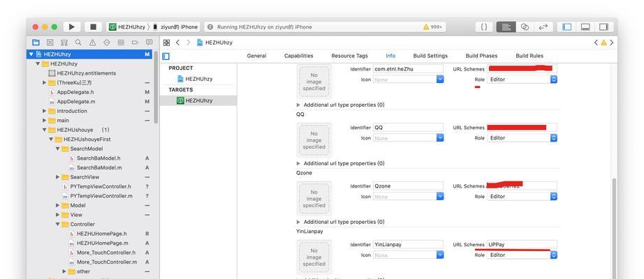
Task: Open the Build Settings tab
Action: [430, 56]
